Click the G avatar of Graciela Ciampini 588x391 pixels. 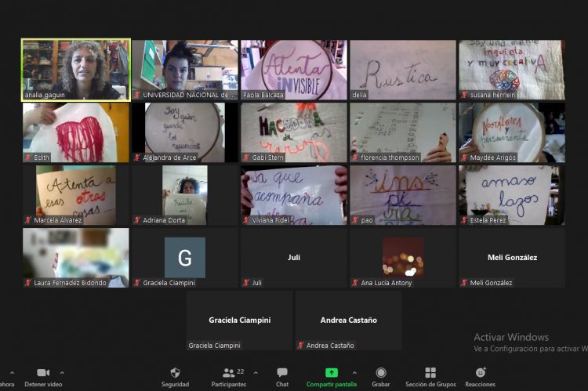tap(185, 258)
